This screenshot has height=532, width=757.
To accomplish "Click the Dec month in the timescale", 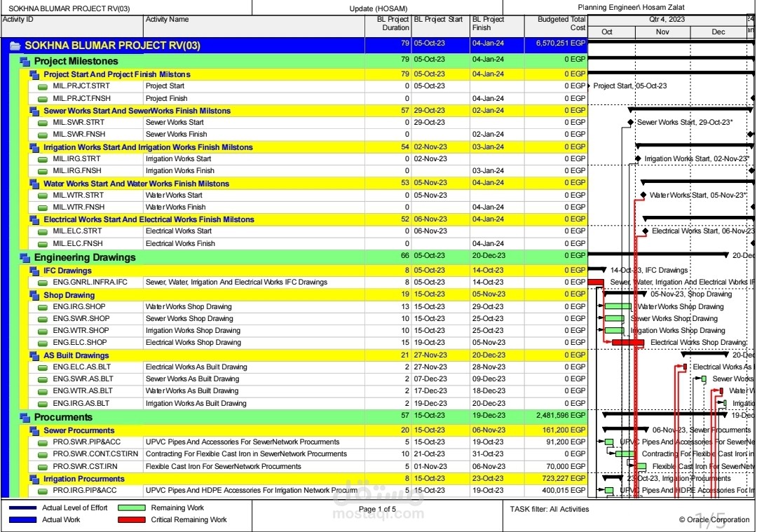I will point(718,32).
